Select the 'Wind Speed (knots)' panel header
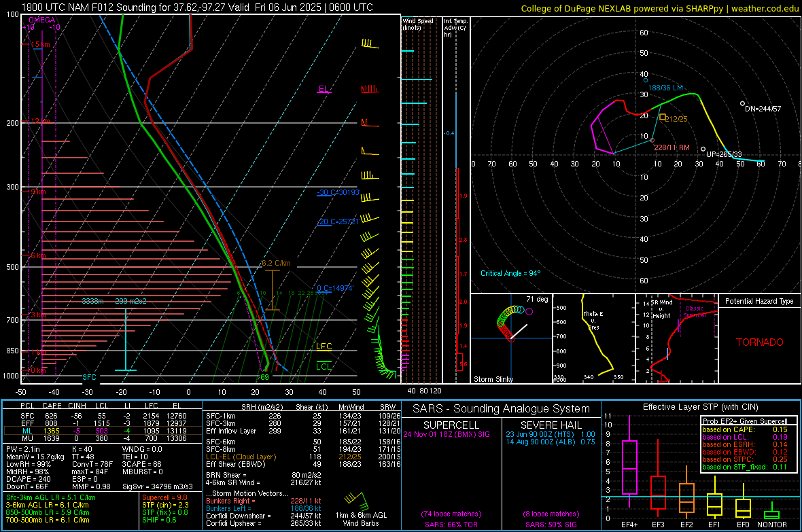 click(418, 24)
